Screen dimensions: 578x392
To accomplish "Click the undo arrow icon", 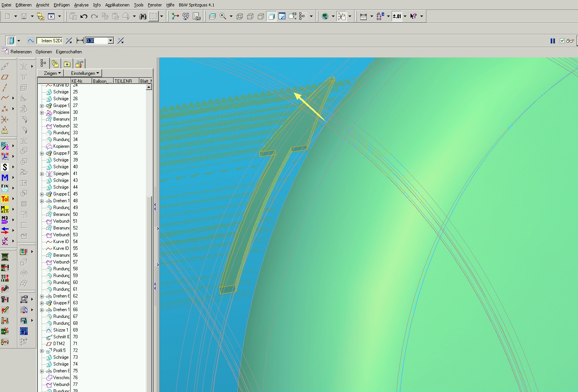I will (84, 16).
